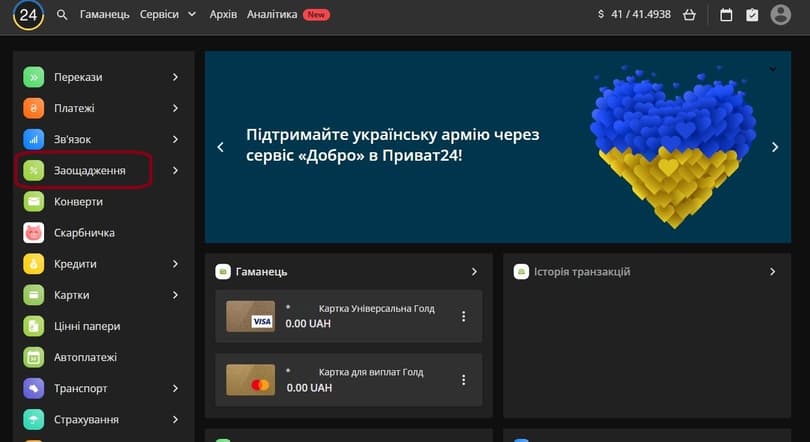Image resolution: width=810 pixels, height=442 pixels.
Task: Open the clipboard tasks icon
Action: (x=752, y=15)
